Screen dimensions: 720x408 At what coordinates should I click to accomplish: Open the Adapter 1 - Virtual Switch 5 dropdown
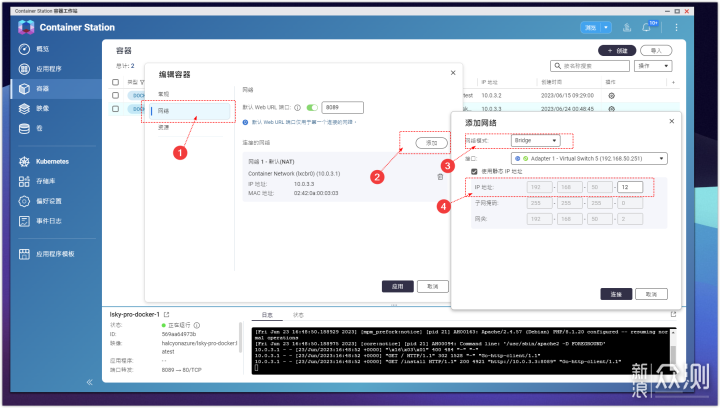point(589,158)
